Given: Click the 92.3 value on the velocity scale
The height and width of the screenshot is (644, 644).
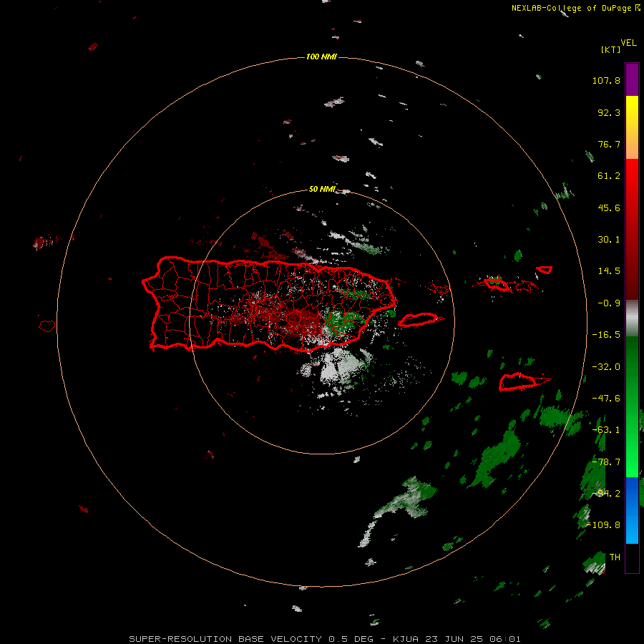Looking at the screenshot, I should [x=609, y=112].
